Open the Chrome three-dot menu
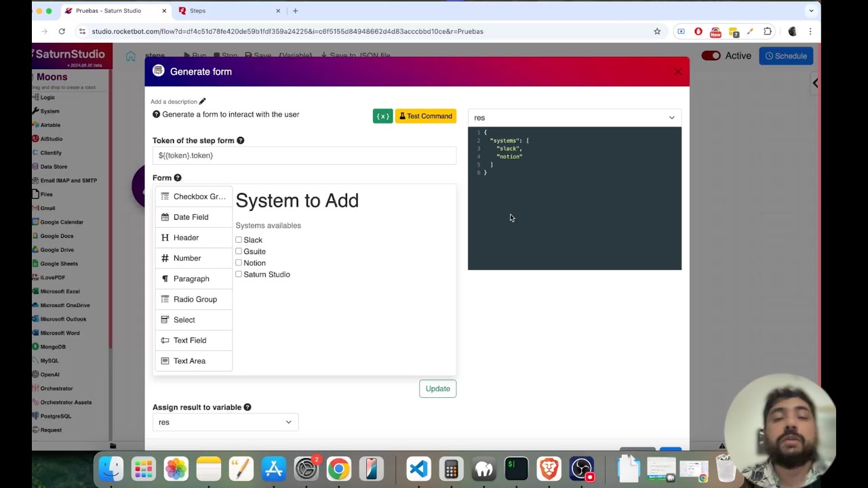 810,31
